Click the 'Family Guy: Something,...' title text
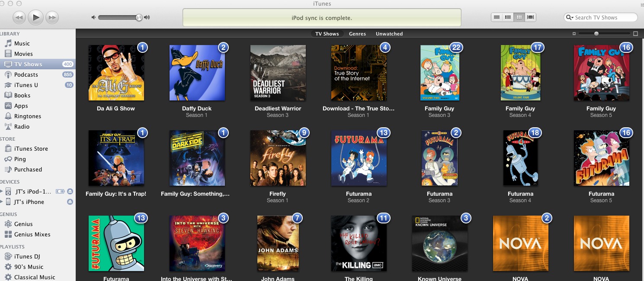The width and height of the screenshot is (644, 281). pyautogui.click(x=195, y=194)
